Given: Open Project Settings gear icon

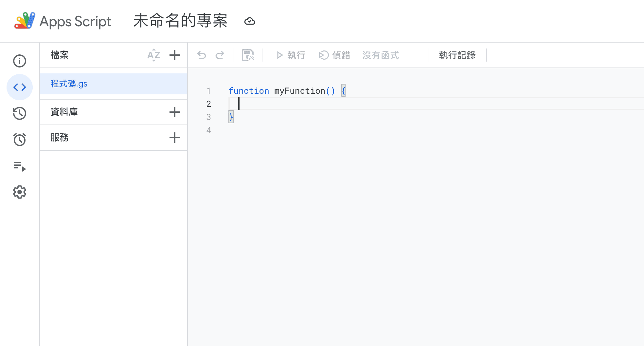Looking at the screenshot, I should click(x=20, y=192).
